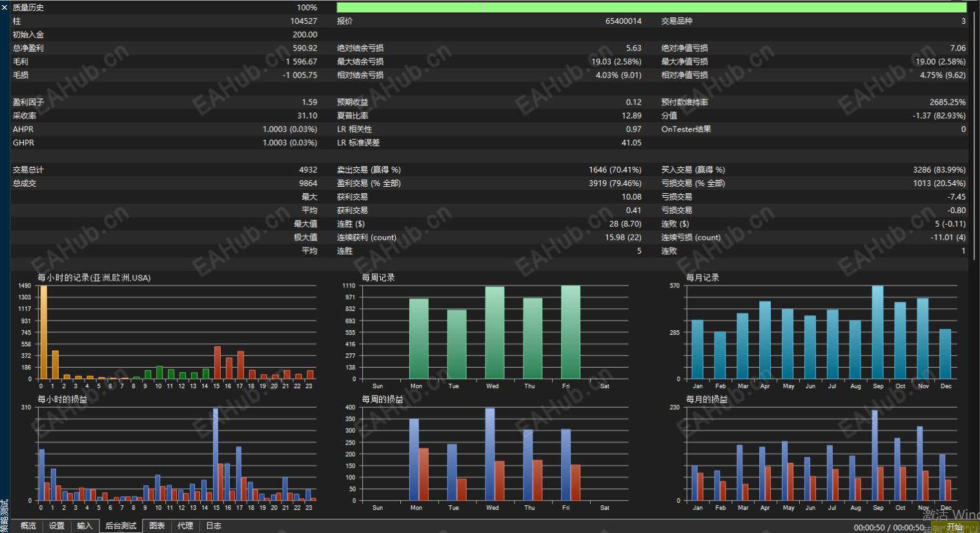Viewport: 980px width, 533px height.
Task: Select the 后台测试 tab
Action: [x=121, y=526]
